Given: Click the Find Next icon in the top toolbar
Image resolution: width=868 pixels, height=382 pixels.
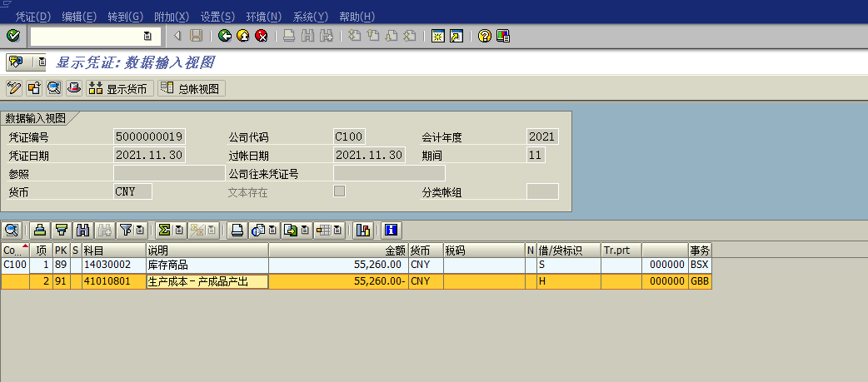Looking at the screenshot, I should 327,36.
